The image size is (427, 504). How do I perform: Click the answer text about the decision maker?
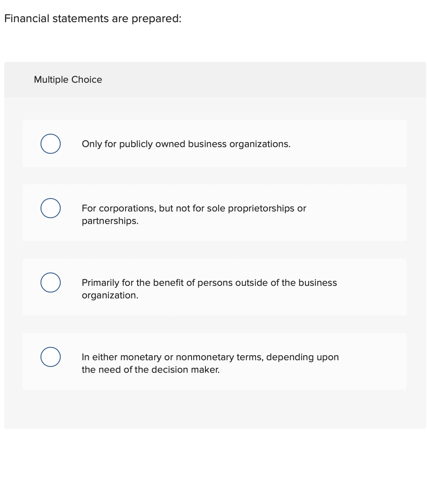(210, 363)
